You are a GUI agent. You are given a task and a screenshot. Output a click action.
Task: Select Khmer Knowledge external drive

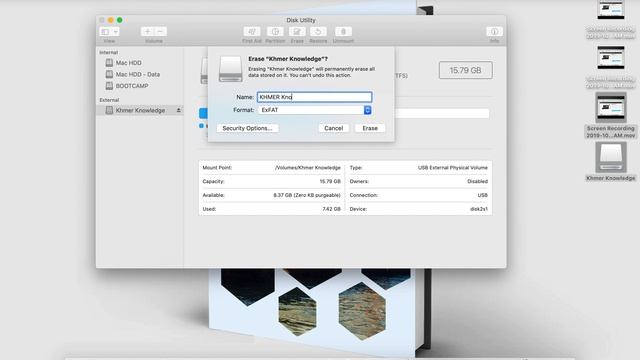(140, 110)
